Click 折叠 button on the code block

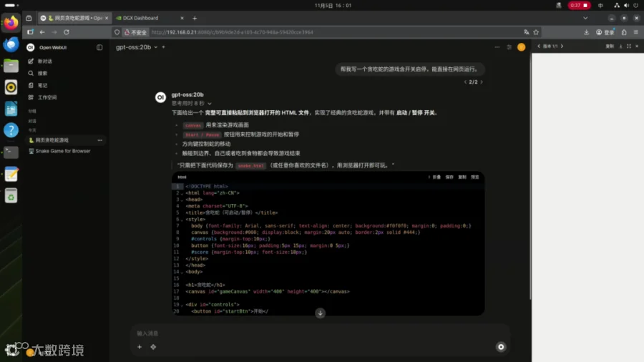coord(434,177)
